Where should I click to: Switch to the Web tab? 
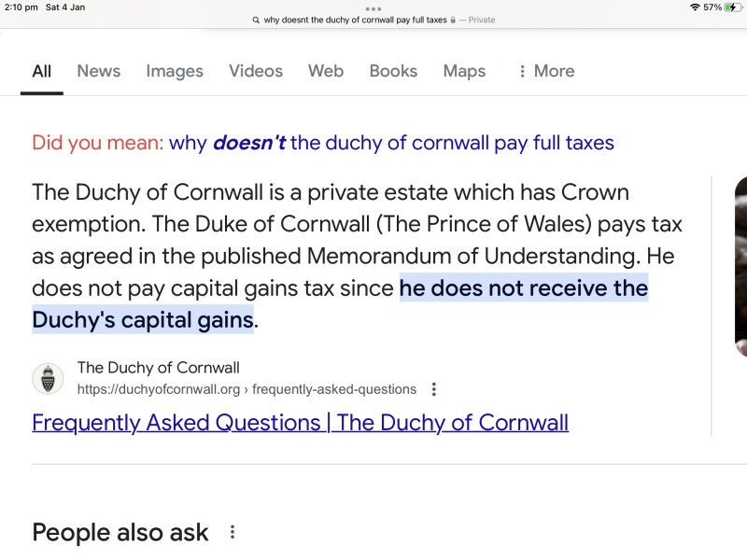[326, 72]
